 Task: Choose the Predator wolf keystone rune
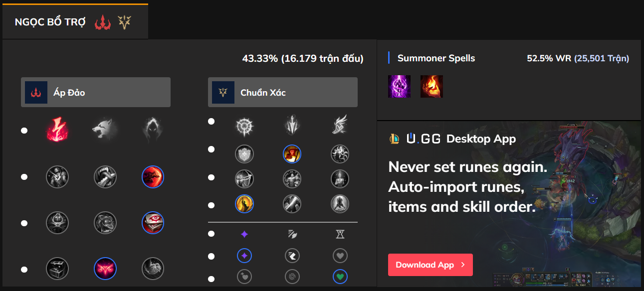105,131
